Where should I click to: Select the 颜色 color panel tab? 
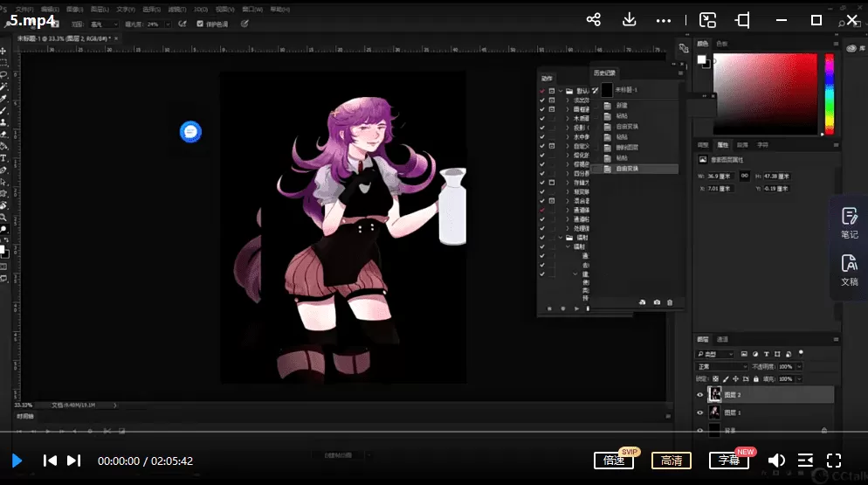[703, 43]
